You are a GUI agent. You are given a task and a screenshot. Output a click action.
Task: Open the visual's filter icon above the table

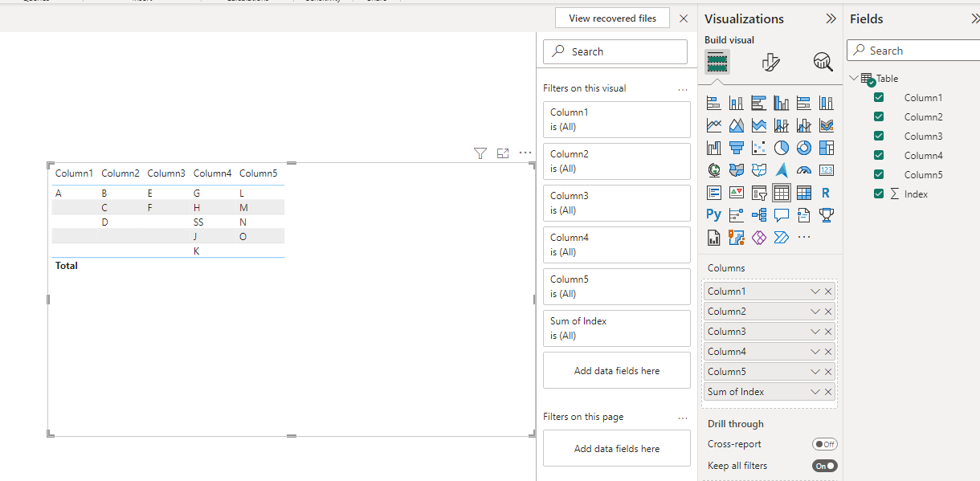pos(480,153)
